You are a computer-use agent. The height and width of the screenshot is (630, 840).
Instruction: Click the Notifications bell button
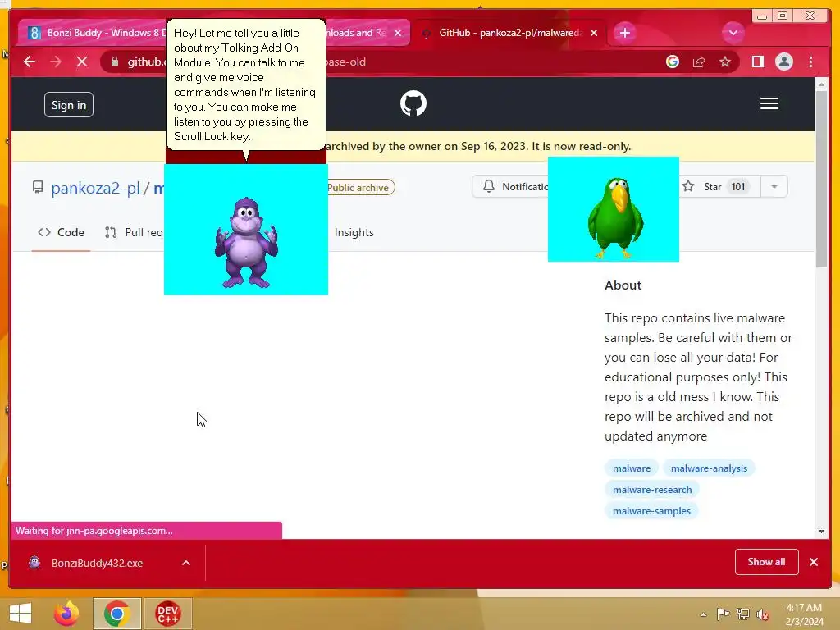click(512, 186)
